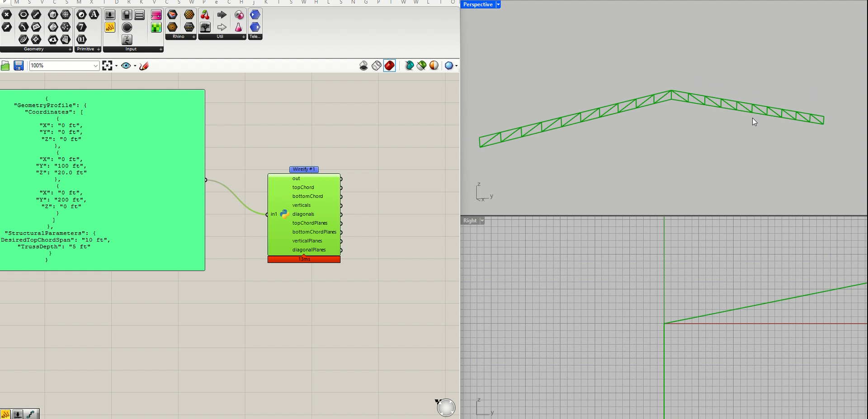Choose the tree Param Viewer icon
This screenshot has height=419, width=868.
coord(205,27)
